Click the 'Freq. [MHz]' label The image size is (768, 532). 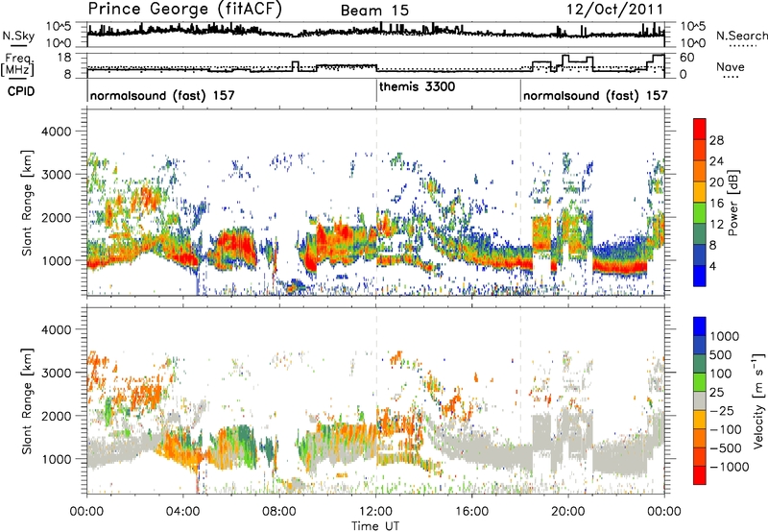[17, 64]
